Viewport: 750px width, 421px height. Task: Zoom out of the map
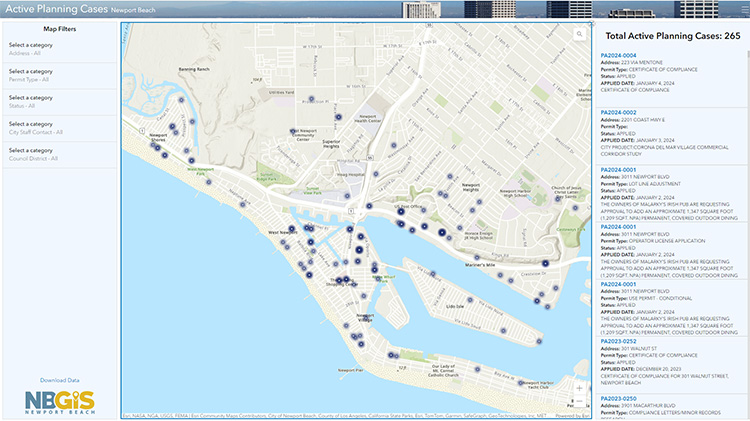click(580, 402)
